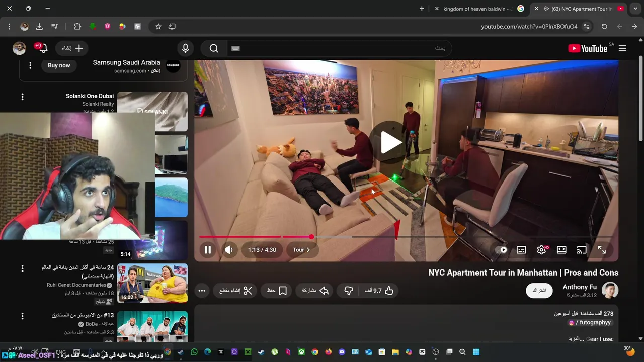Screen dimensions: 644x362
Task: Toggle subtitles closed captions button
Action: coord(521,250)
